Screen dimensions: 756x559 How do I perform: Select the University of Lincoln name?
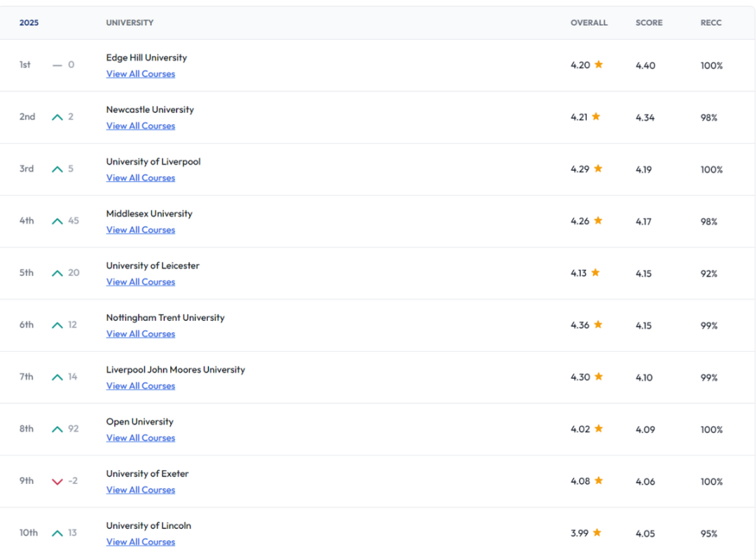[148, 525]
